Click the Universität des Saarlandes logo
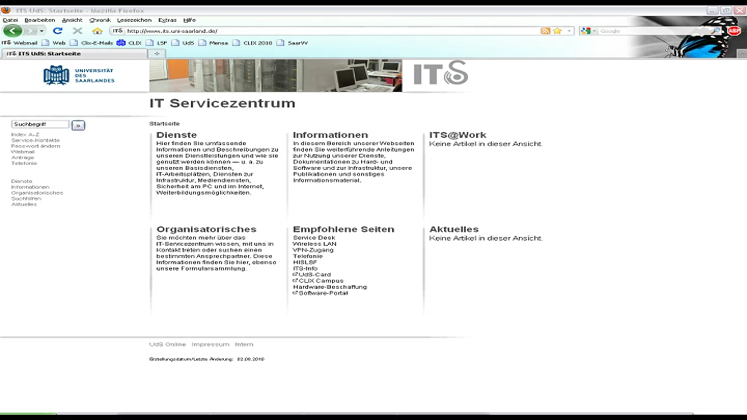The width and height of the screenshot is (747, 420). (x=79, y=76)
